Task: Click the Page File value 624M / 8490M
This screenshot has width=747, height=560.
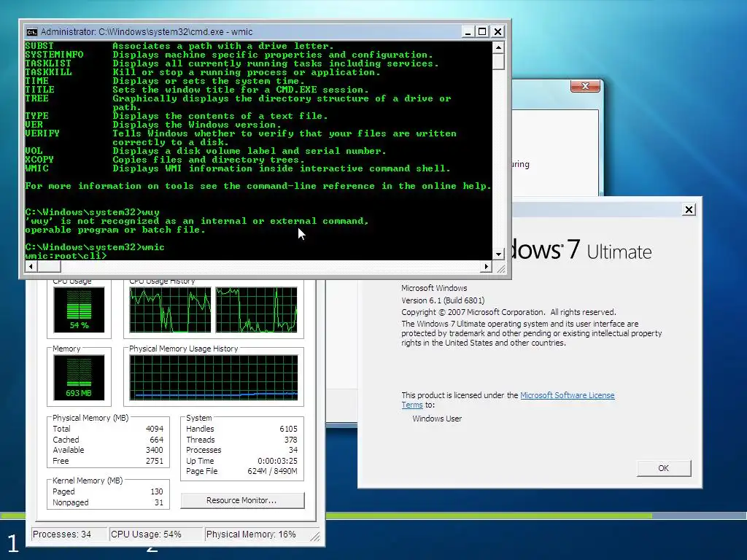Action: click(x=273, y=472)
